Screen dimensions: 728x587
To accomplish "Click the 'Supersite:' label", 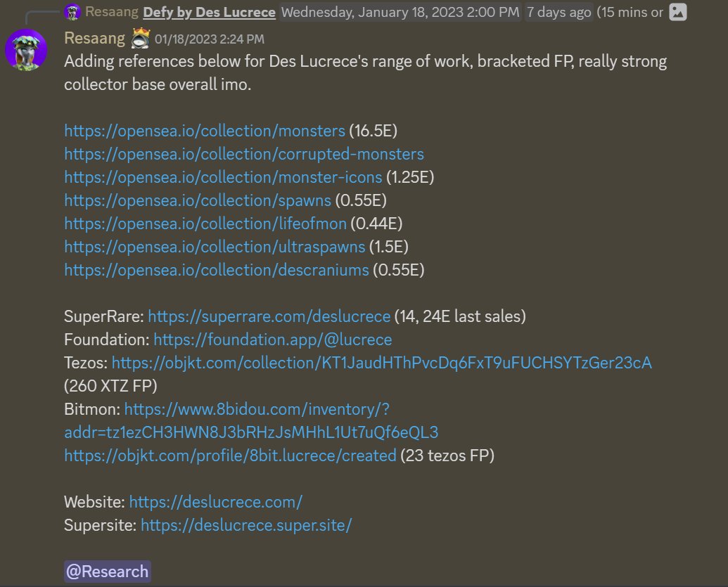I will pos(101,525).
